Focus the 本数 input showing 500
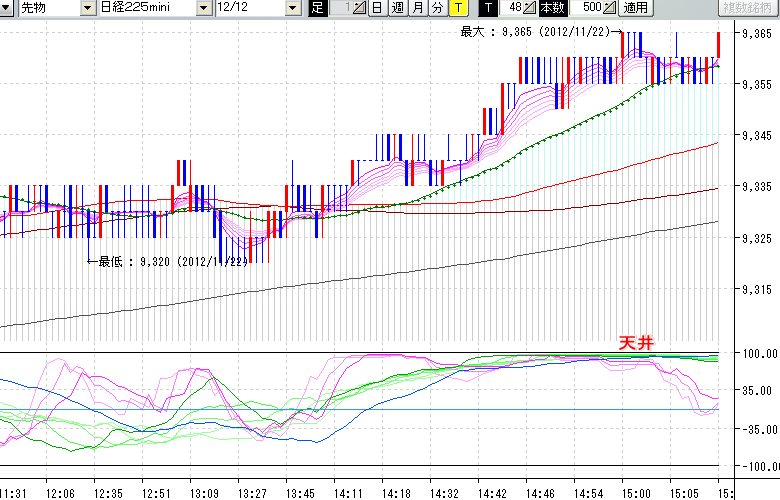The width and height of the screenshot is (780, 500). click(587, 8)
